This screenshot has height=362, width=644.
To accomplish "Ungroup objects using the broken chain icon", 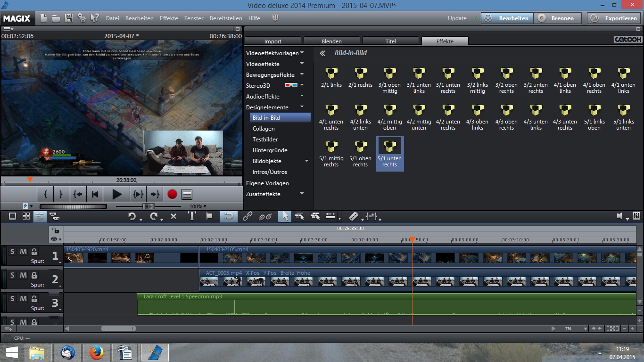I will [265, 216].
